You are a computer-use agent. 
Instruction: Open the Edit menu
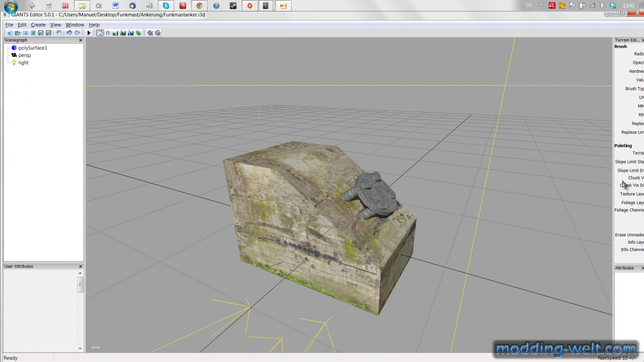[22, 25]
